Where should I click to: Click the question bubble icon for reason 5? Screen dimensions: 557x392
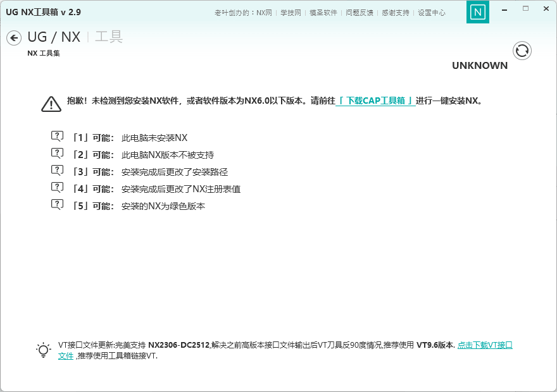tap(57, 205)
